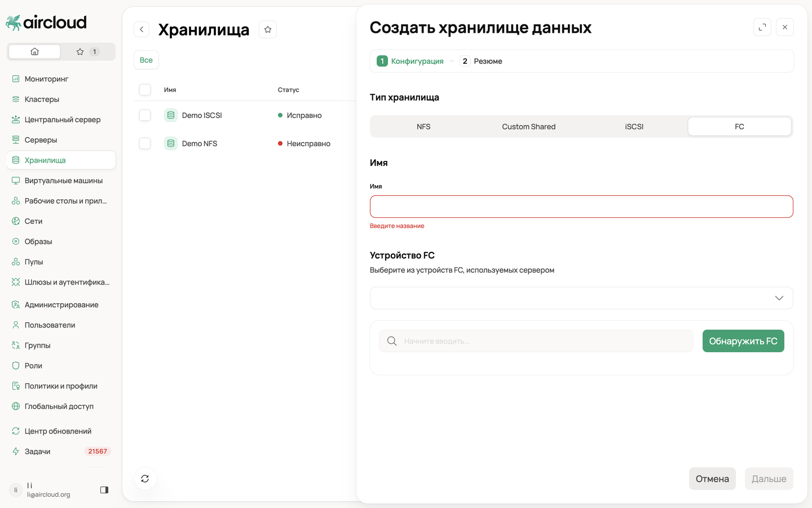
Task: Expand the dialog to full size
Action: tap(762, 27)
